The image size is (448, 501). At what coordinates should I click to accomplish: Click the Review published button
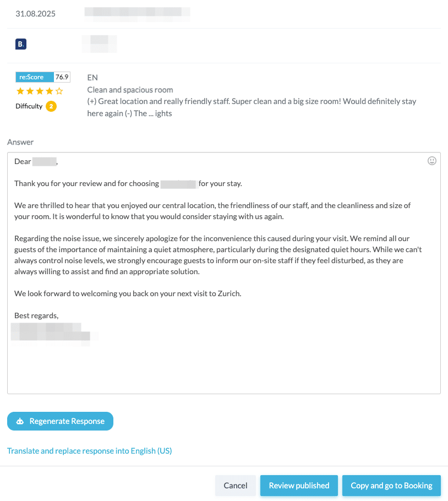coord(299,485)
